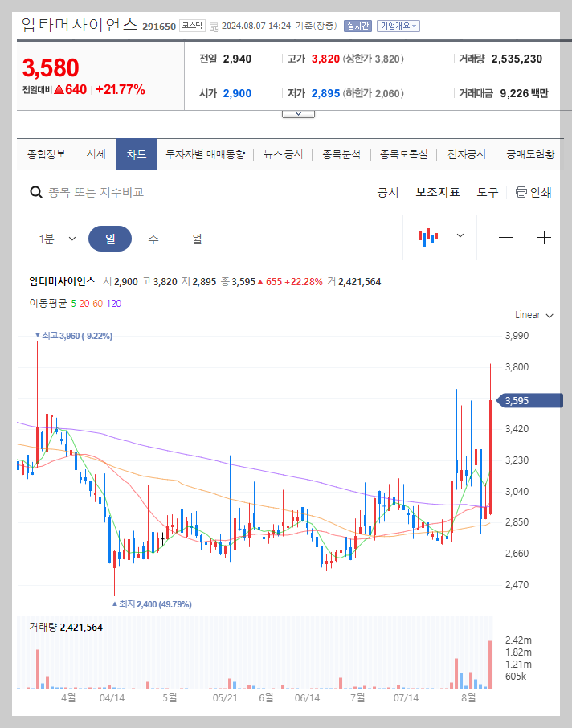This screenshot has width=572, height=728.
Task: Click the stock code 291650
Action: (159, 27)
